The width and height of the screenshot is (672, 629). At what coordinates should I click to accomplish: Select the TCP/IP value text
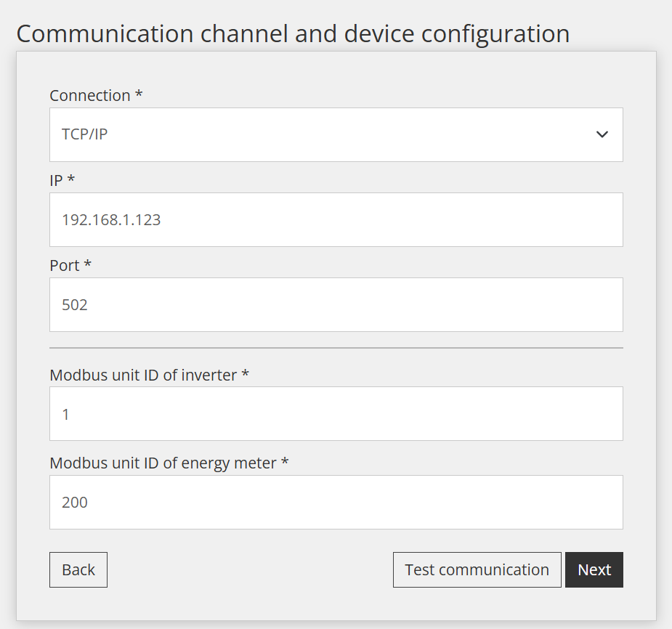(x=84, y=134)
